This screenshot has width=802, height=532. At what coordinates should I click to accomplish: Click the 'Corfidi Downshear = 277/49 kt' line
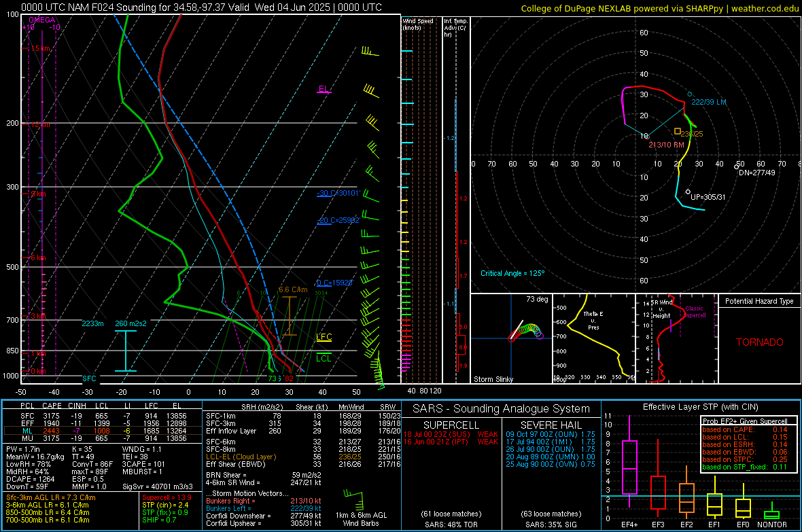tap(264, 516)
